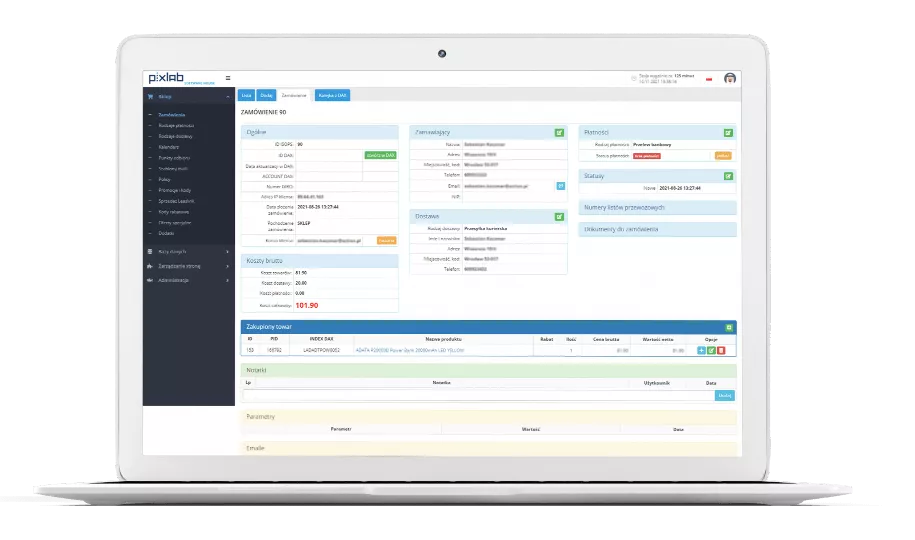This screenshot has width=915, height=540.
Task: Click the Administracja sidebar icon
Action: pyautogui.click(x=150, y=280)
